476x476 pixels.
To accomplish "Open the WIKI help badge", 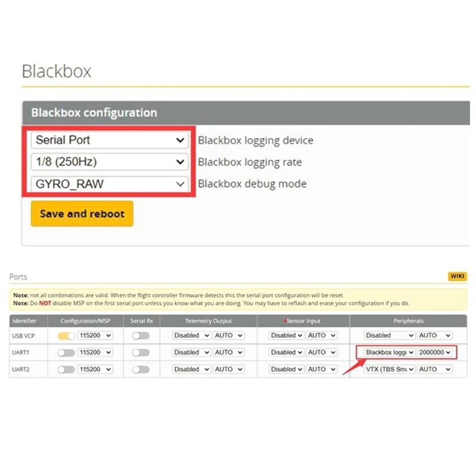I will pos(456,277).
